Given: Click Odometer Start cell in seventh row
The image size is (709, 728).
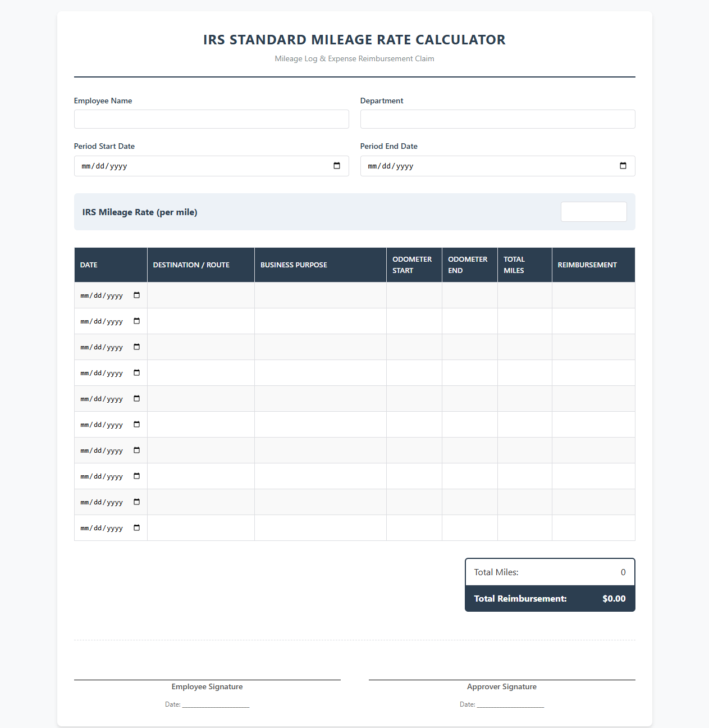Looking at the screenshot, I should (414, 451).
